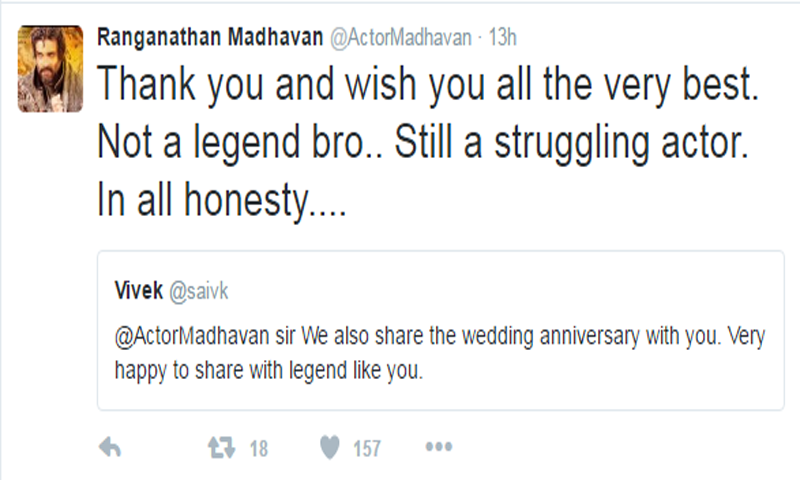Open the Ranganathan Madhavan display name link
This screenshot has width=800, height=480.
(x=211, y=36)
